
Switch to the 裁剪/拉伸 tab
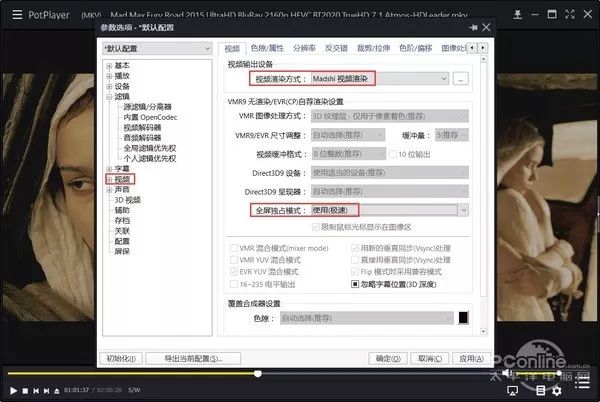click(373, 48)
